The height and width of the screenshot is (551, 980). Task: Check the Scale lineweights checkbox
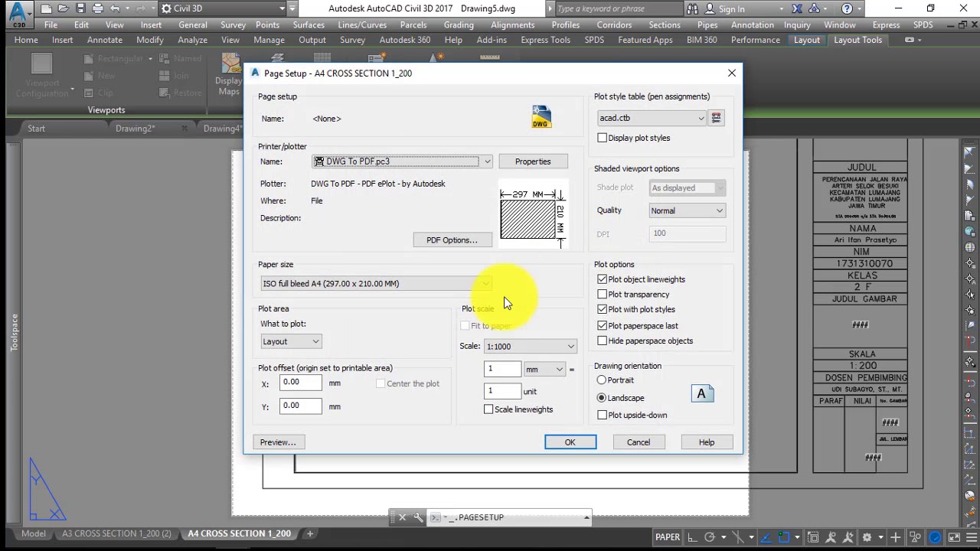tap(488, 409)
